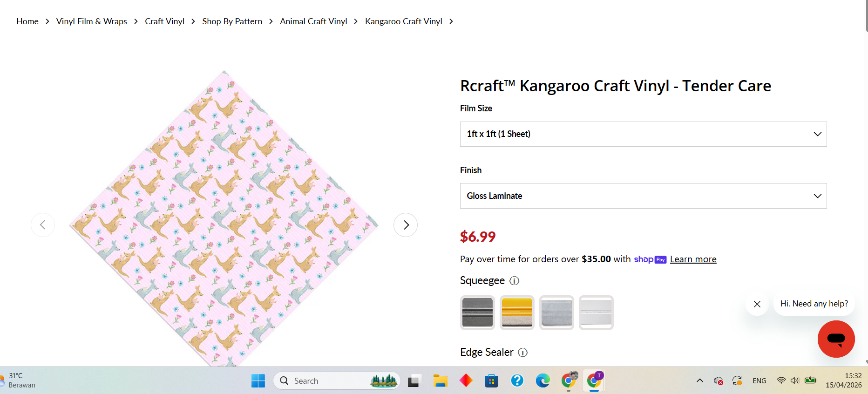Screen dimensions: 868x394
Task: Select the yellow squeegee option
Action: click(x=517, y=312)
